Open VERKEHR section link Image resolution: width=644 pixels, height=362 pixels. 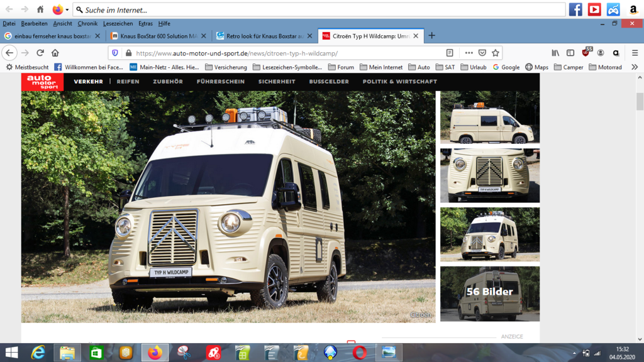[x=88, y=81]
